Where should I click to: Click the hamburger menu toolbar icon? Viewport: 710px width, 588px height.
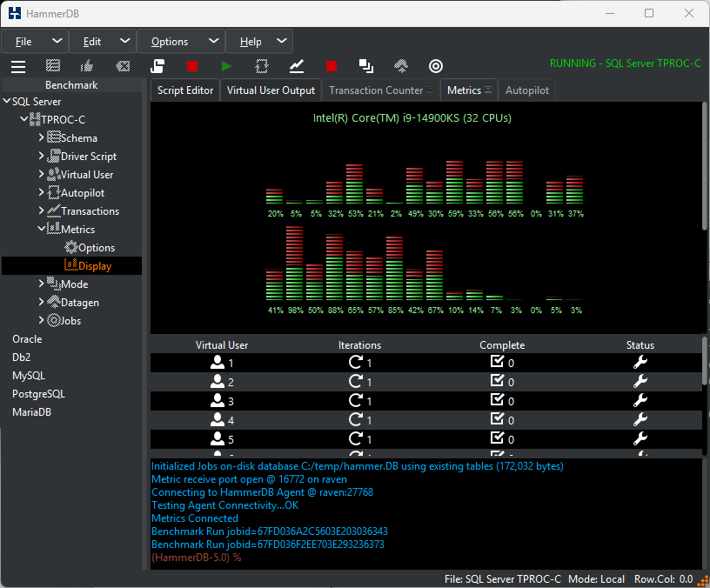click(17, 66)
